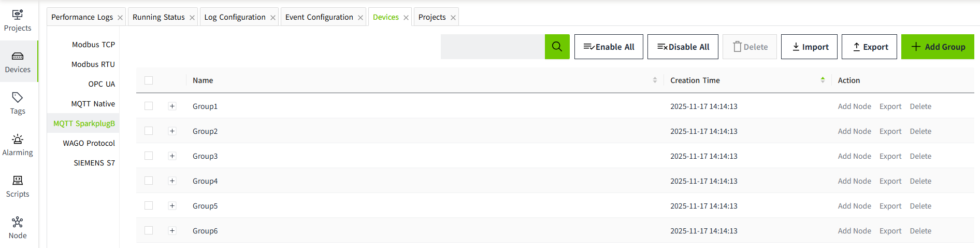
Task: Tick the checkbox for Group4
Action: coord(149,181)
